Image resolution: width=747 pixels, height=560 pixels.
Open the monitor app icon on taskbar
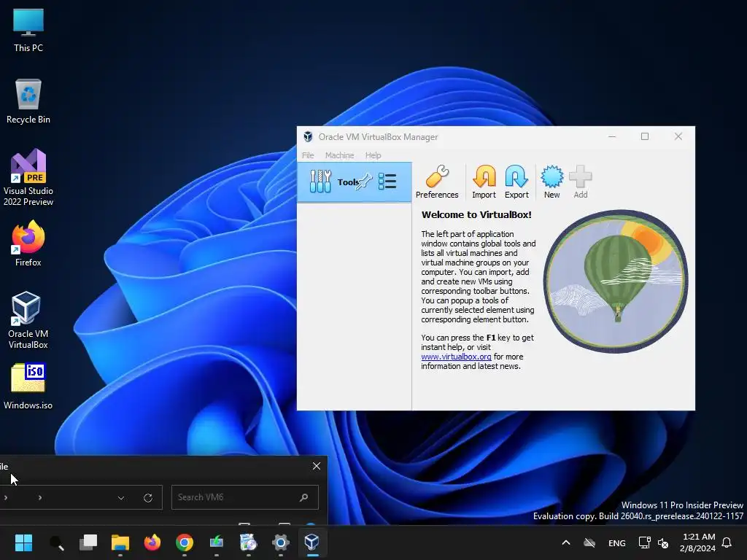216,542
